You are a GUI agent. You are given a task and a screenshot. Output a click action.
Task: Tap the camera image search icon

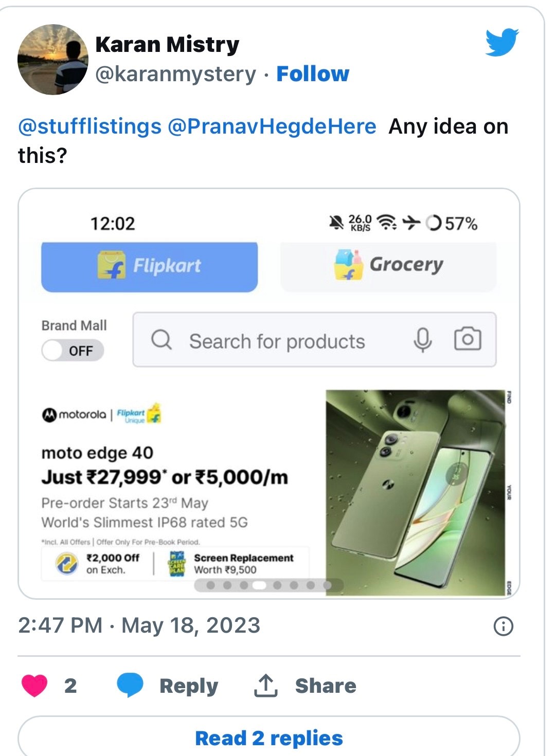pos(467,339)
